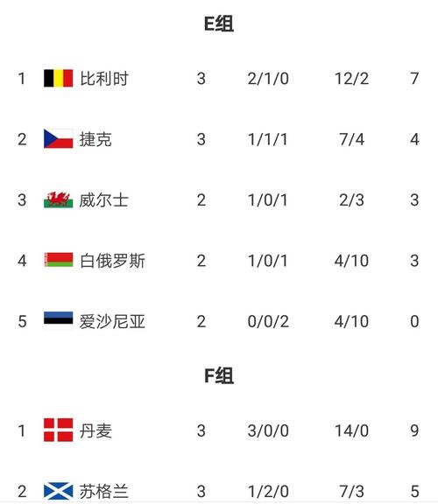Click the Scotland flag icon
Screen dimensions: 438x504
[58, 492]
